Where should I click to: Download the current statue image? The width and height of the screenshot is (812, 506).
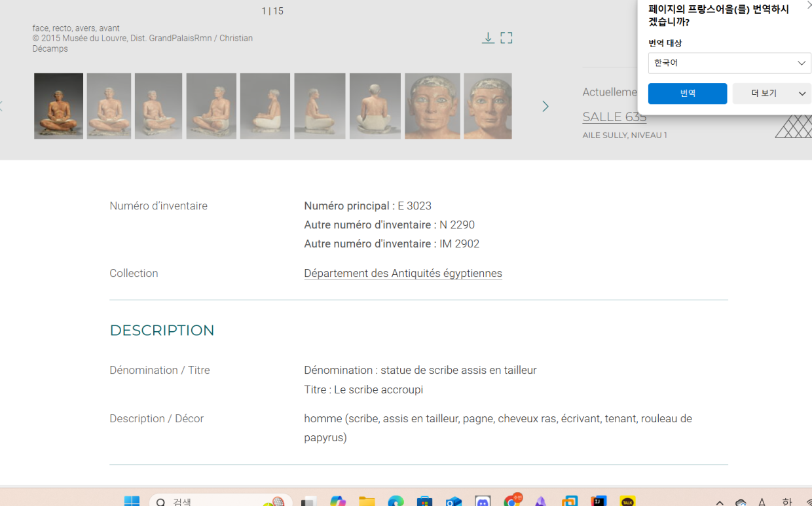(x=488, y=38)
